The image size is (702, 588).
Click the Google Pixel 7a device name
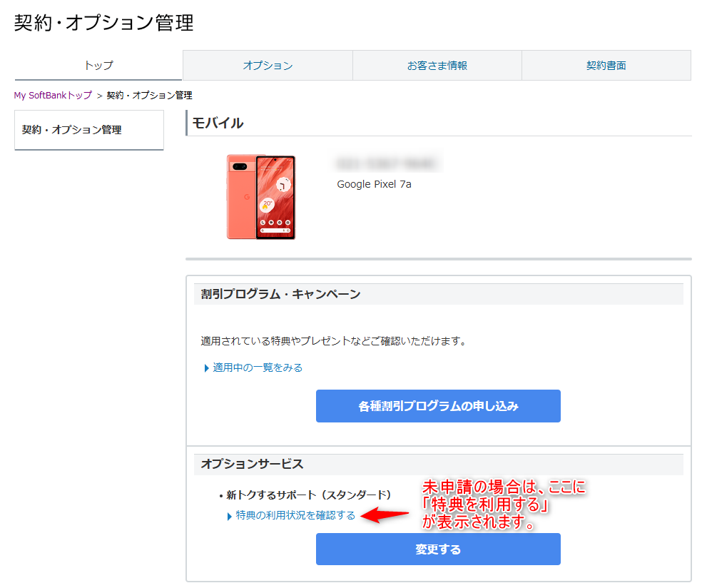click(374, 184)
